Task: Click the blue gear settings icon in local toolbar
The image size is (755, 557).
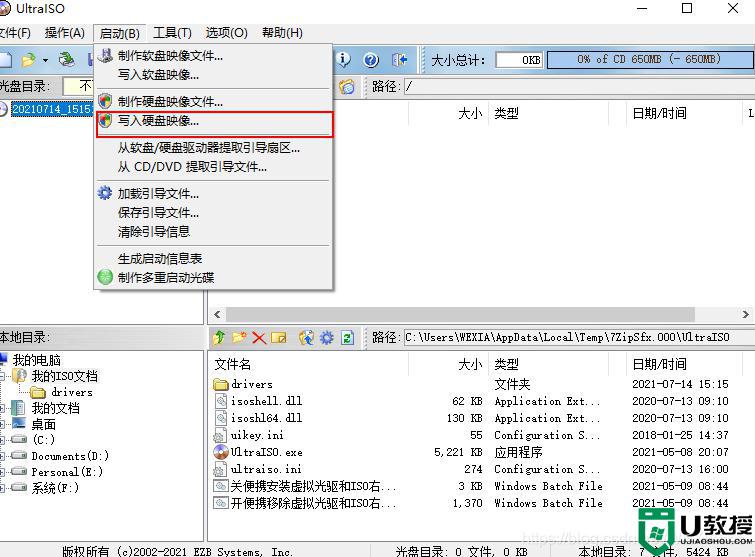Action: click(326, 338)
